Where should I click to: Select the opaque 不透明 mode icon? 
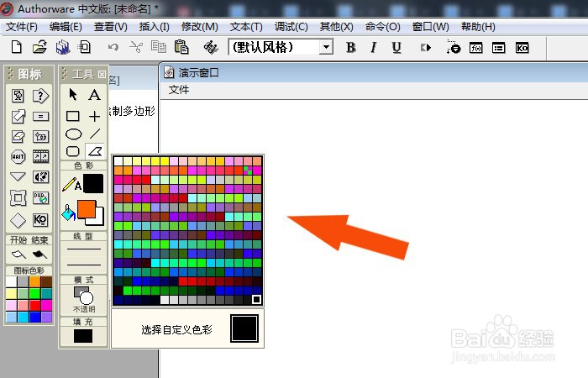[x=83, y=296]
